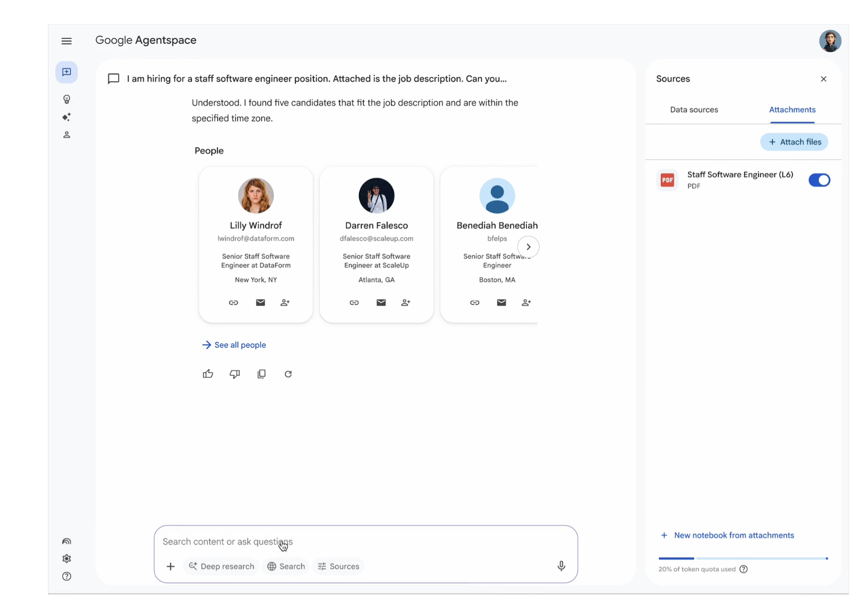Open the plus add menu in prompt box
This screenshot has height=607, width=868.
click(170, 566)
